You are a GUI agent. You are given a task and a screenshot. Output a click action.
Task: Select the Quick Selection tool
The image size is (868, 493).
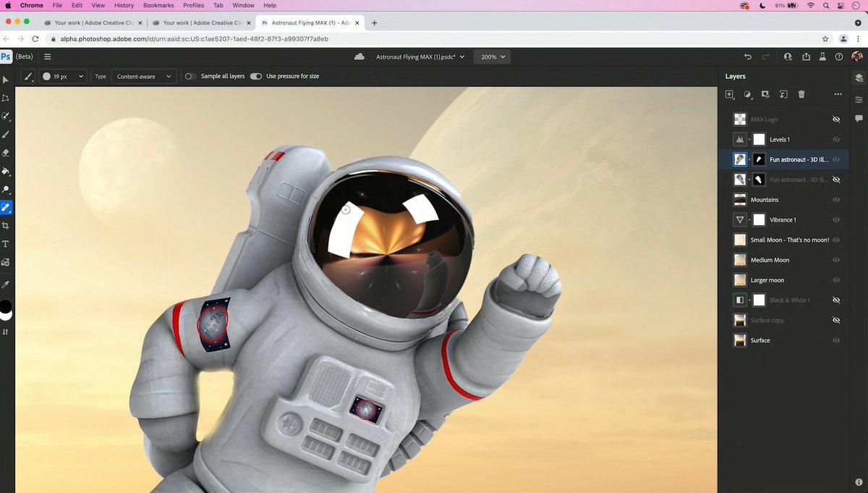(x=6, y=116)
